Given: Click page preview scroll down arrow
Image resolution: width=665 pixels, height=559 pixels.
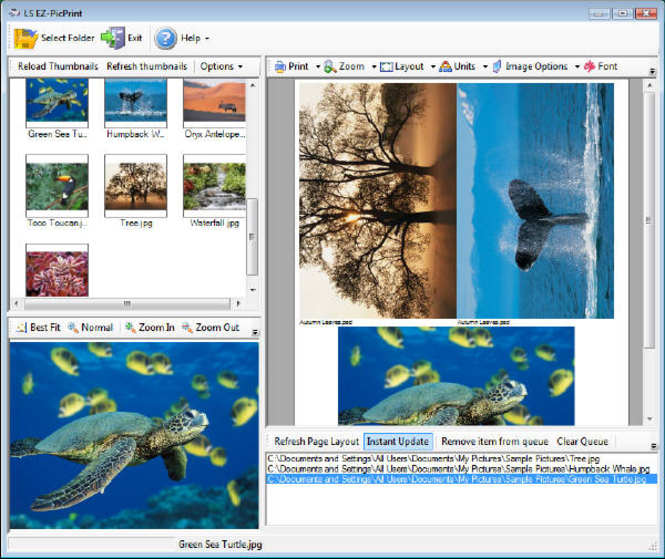Looking at the screenshot, I should [649, 419].
